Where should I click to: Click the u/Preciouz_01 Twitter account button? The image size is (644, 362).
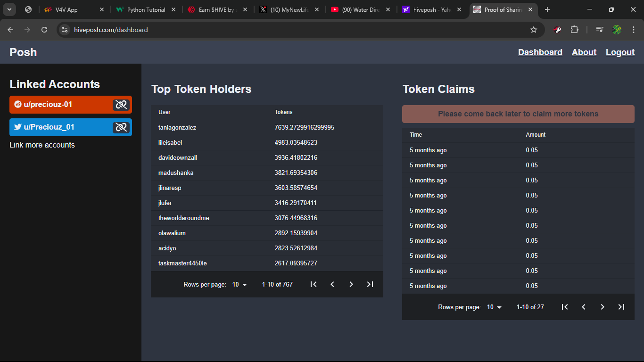pos(71,127)
